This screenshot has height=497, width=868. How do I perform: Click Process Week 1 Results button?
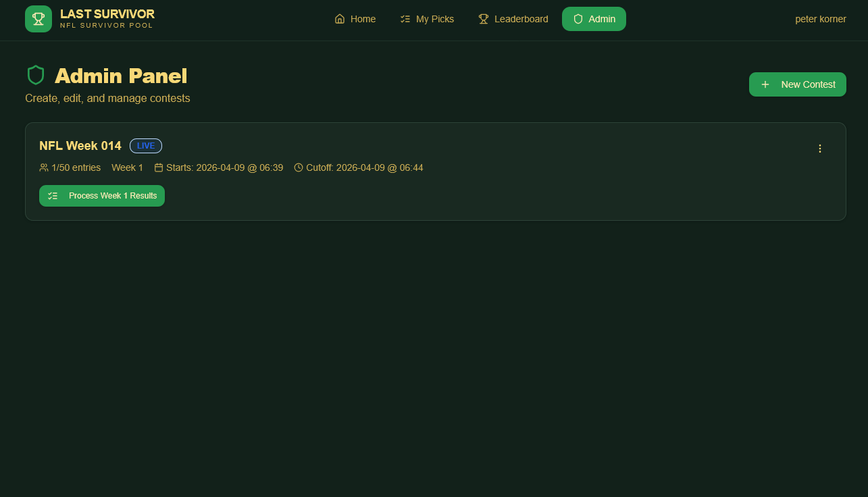point(102,196)
